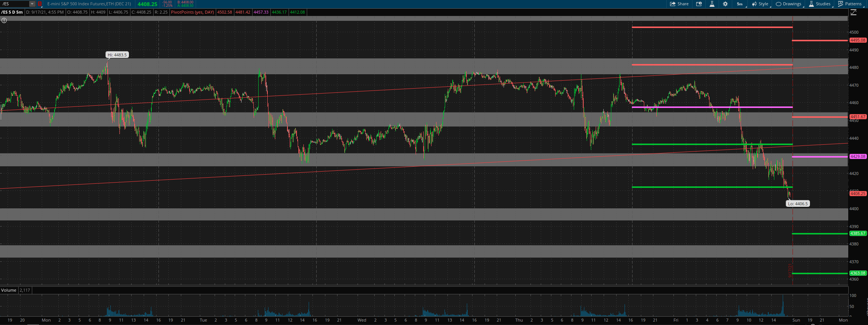Click the Fri label on time axis

point(676,320)
